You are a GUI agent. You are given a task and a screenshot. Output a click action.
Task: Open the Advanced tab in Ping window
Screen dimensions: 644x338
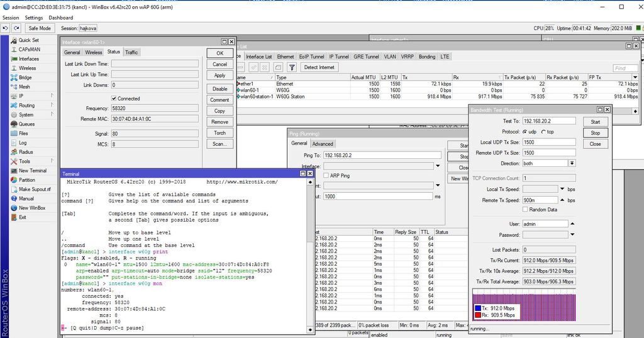click(323, 144)
